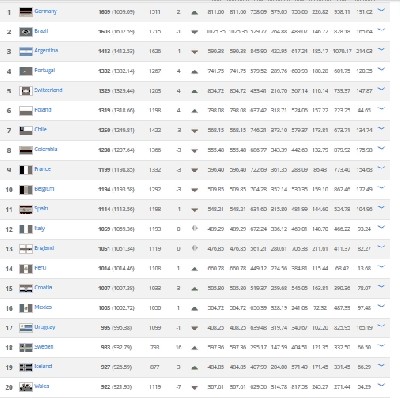Click the Argentina flag icon
This screenshot has height=398, width=400.
click(26, 51)
